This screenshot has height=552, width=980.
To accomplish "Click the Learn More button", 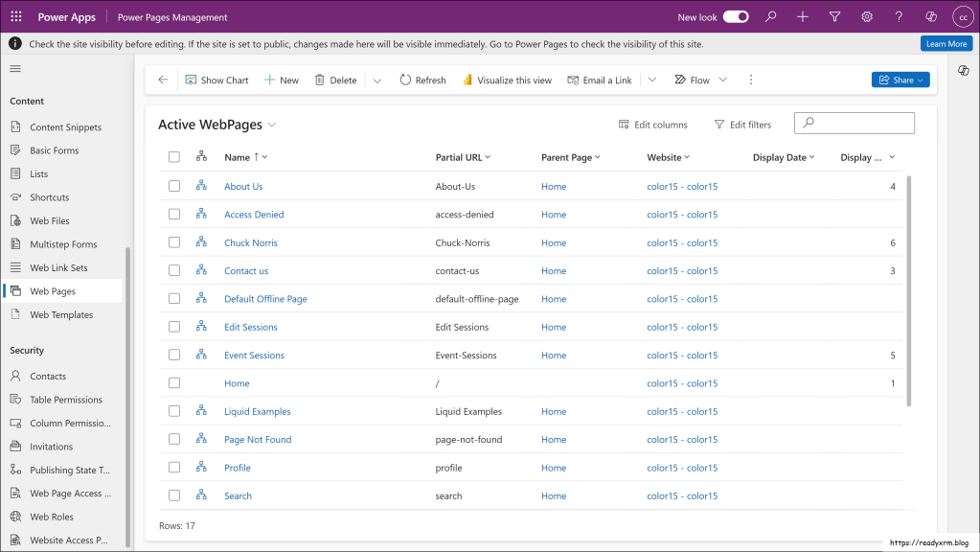I will [x=946, y=44].
